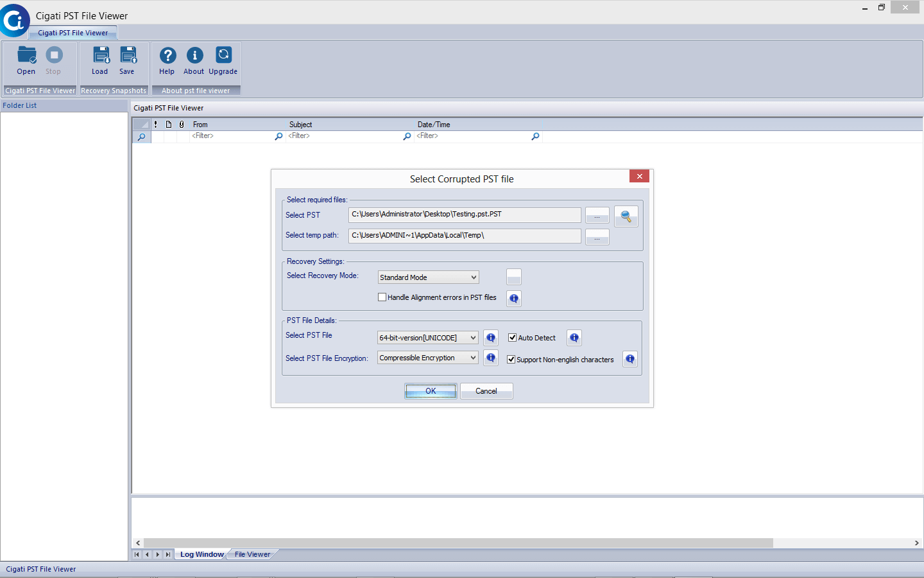Enable Handle Alignment errors in PST files

382,297
